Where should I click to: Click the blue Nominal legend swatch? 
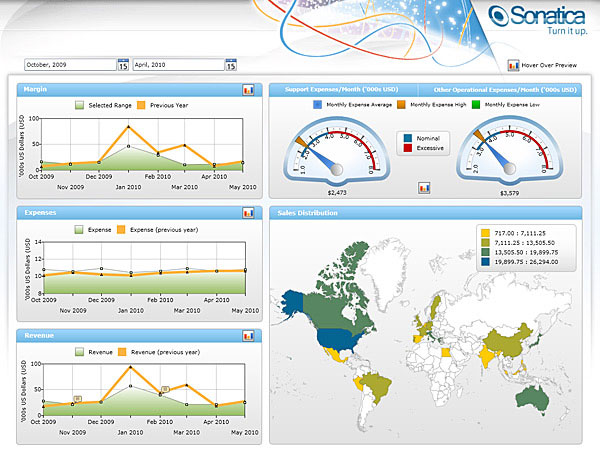click(407, 138)
